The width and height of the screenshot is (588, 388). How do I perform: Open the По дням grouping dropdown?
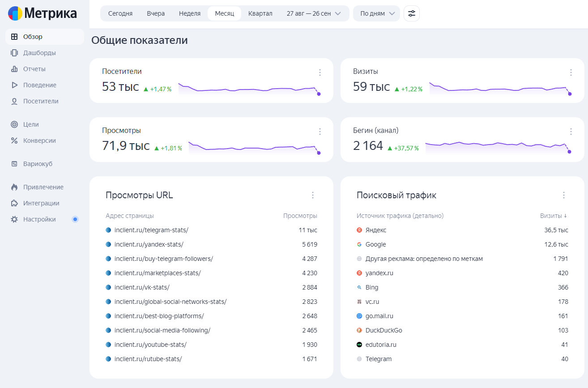(376, 13)
